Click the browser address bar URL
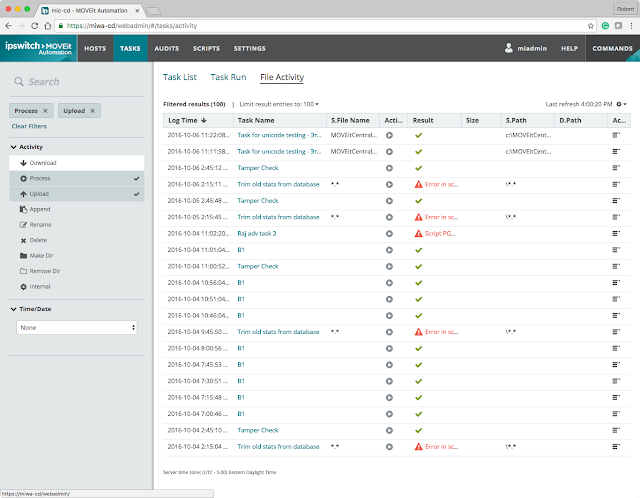Image resolution: width=640 pixels, height=498 pixels. [132, 26]
